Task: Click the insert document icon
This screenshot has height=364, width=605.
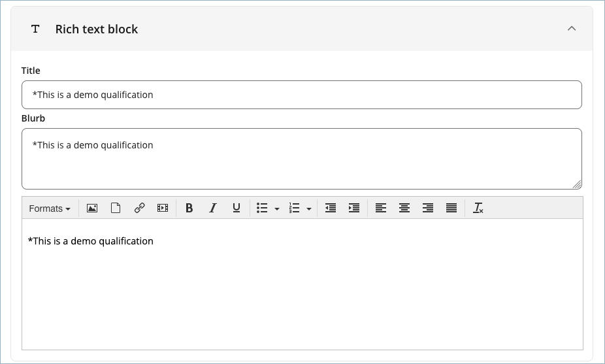Action: [x=116, y=208]
